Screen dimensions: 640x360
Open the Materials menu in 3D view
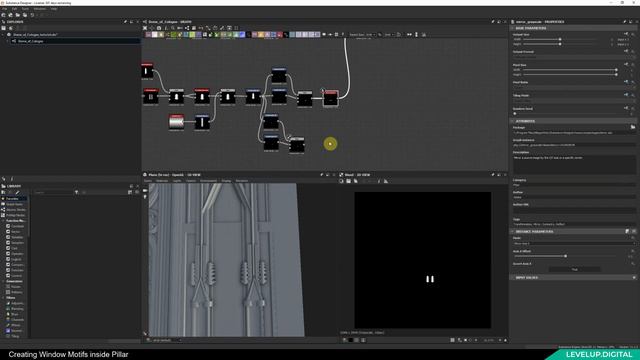tap(162, 180)
